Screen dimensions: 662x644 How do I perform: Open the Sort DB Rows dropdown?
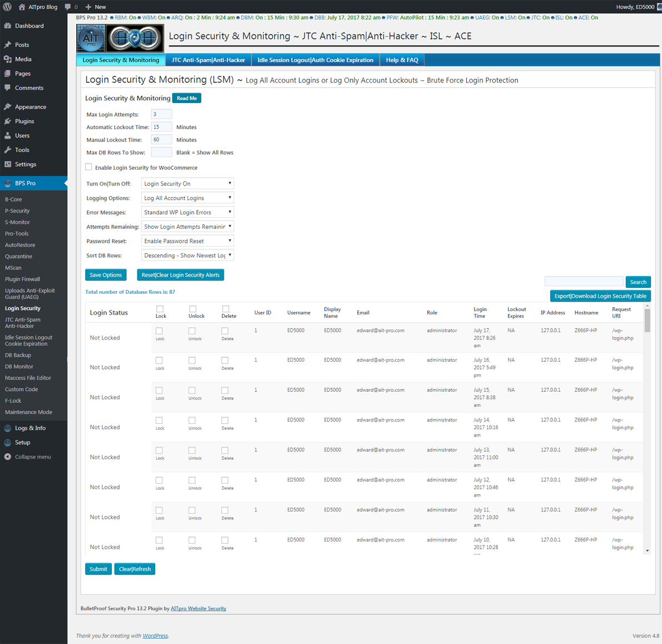pos(187,255)
